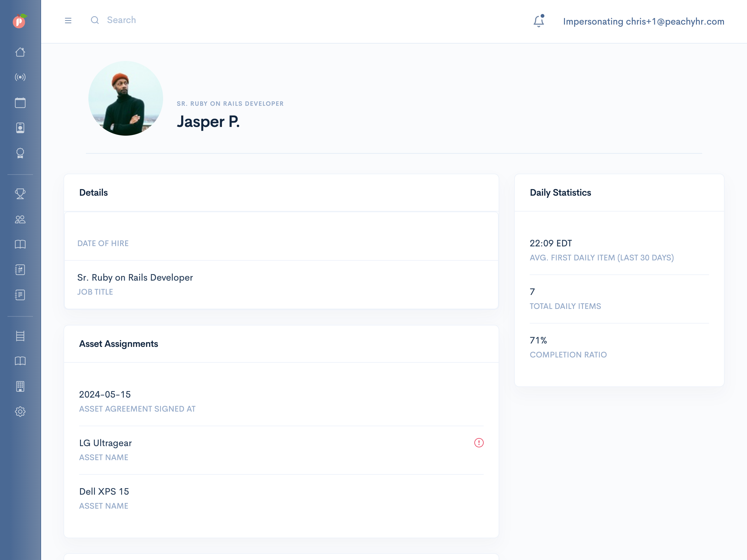The height and width of the screenshot is (560, 747).
Task: Open the lined notebook sidebar icon
Action: pyautogui.click(x=20, y=295)
